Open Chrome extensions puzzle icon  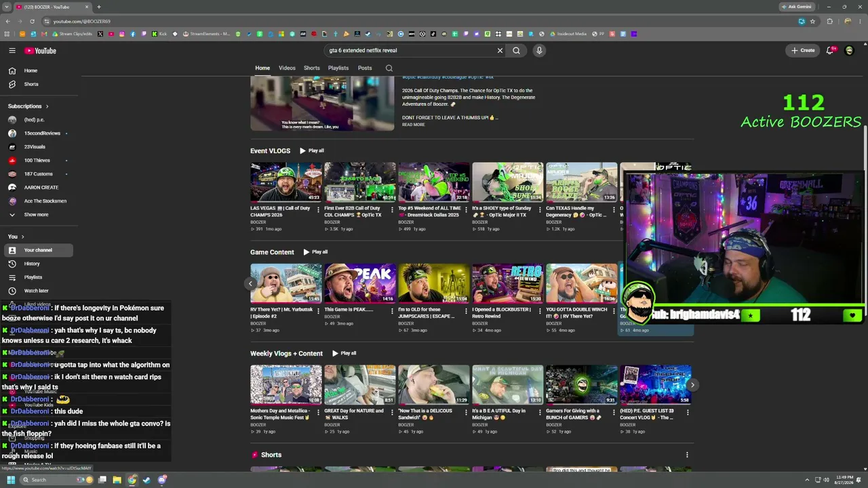click(829, 21)
